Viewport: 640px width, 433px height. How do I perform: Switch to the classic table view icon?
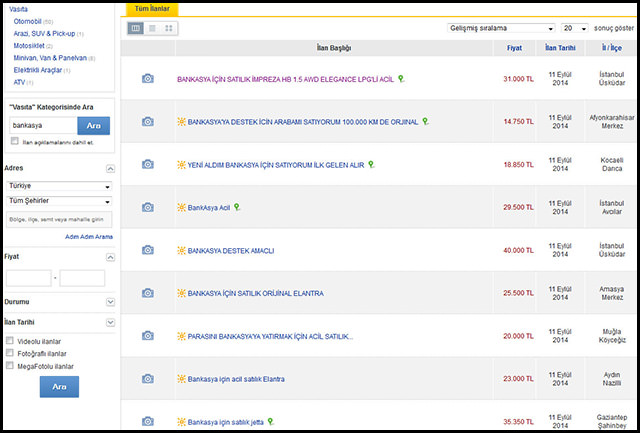136,29
